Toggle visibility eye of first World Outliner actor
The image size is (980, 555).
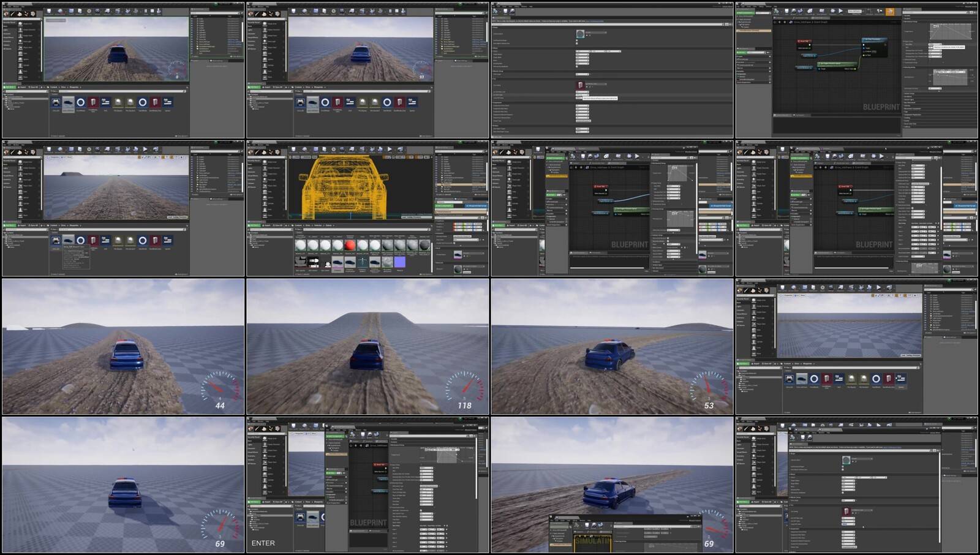pyautogui.click(x=192, y=19)
